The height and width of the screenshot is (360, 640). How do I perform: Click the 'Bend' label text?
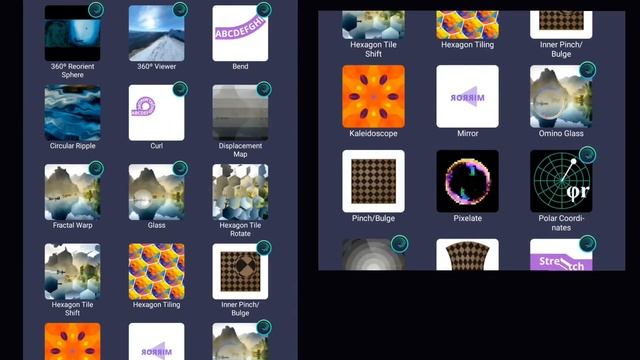pyautogui.click(x=240, y=67)
